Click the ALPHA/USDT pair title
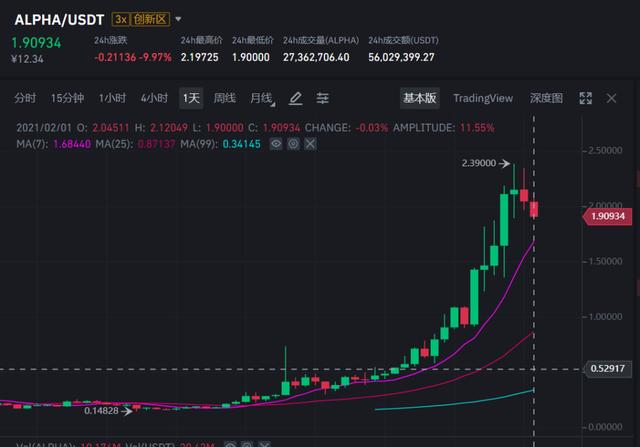The image size is (640, 447). (x=59, y=20)
